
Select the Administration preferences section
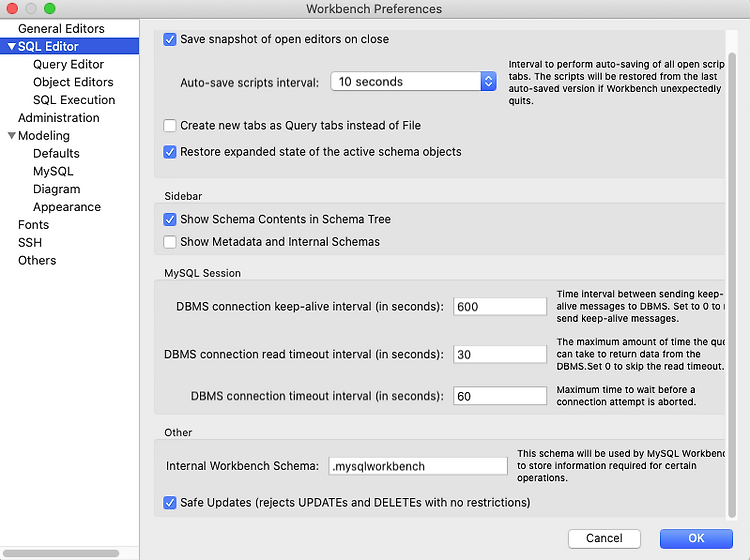click(x=59, y=118)
